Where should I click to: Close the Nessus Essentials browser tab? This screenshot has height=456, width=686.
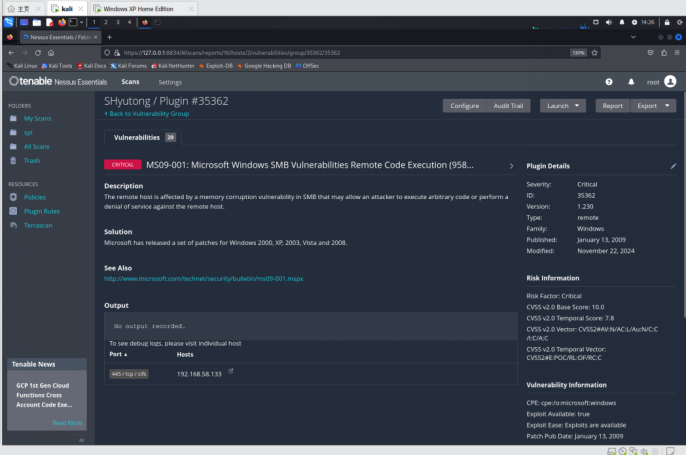[96, 37]
